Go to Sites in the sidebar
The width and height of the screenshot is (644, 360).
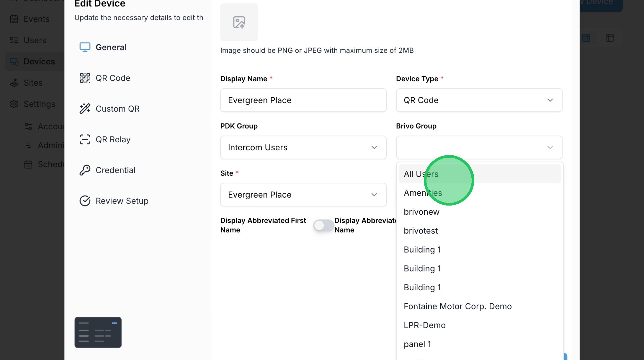[x=33, y=83]
